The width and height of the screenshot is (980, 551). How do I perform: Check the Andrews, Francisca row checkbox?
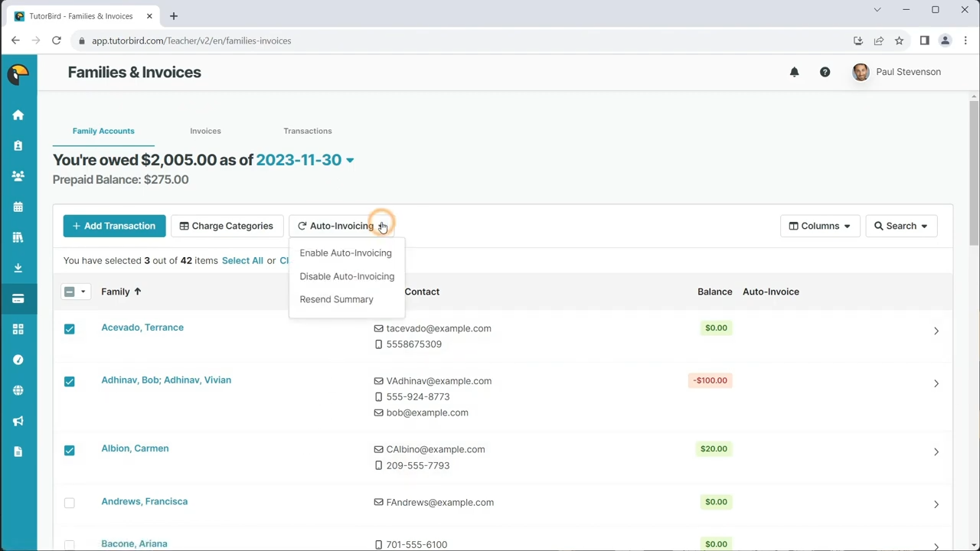tap(69, 502)
